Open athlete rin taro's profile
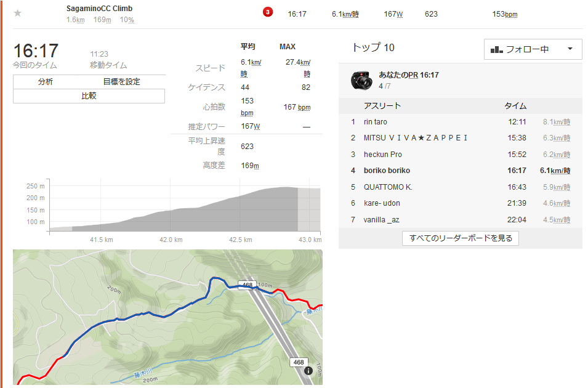The width and height of the screenshot is (588, 388). [x=375, y=122]
